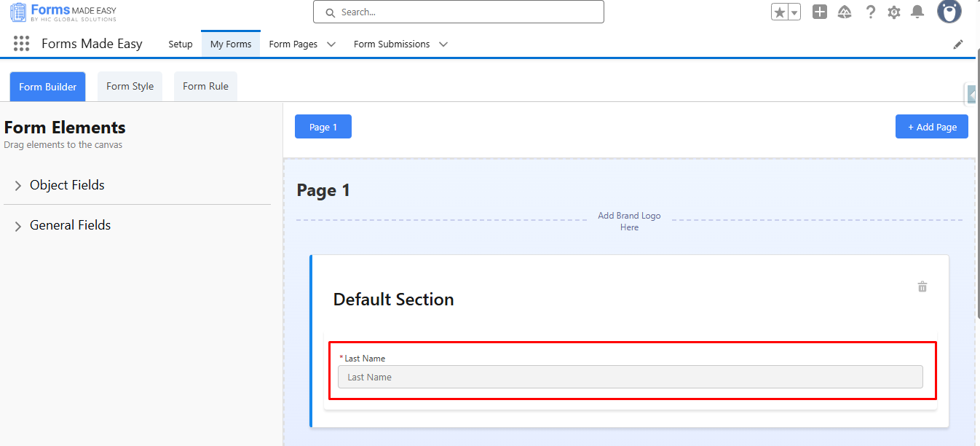The width and height of the screenshot is (980, 446).
Task: Open the Form Pages dropdown chevron
Action: (x=331, y=44)
